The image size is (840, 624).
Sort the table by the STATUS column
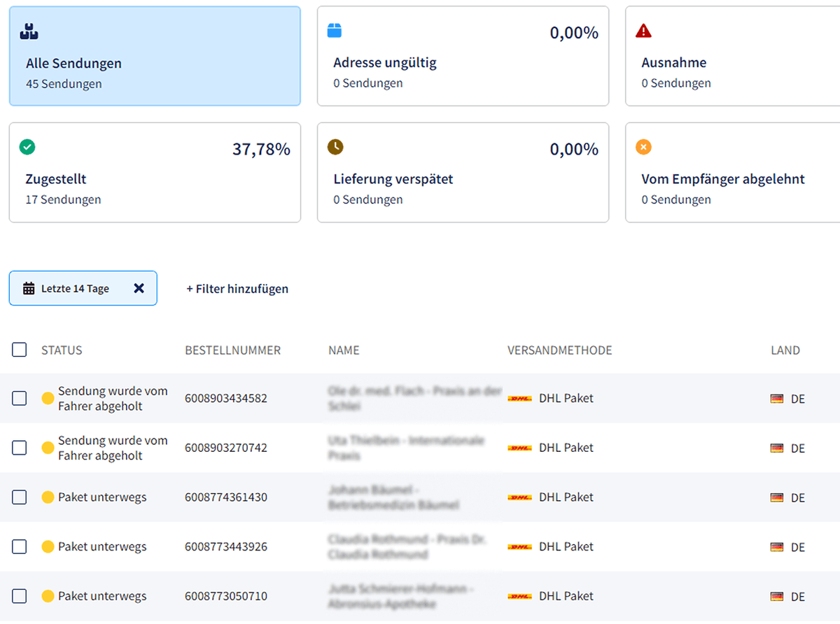pyautogui.click(x=62, y=350)
